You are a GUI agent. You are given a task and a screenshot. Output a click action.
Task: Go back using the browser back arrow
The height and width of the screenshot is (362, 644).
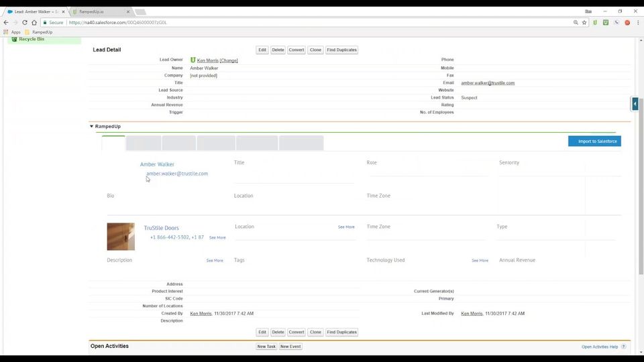coord(6,23)
